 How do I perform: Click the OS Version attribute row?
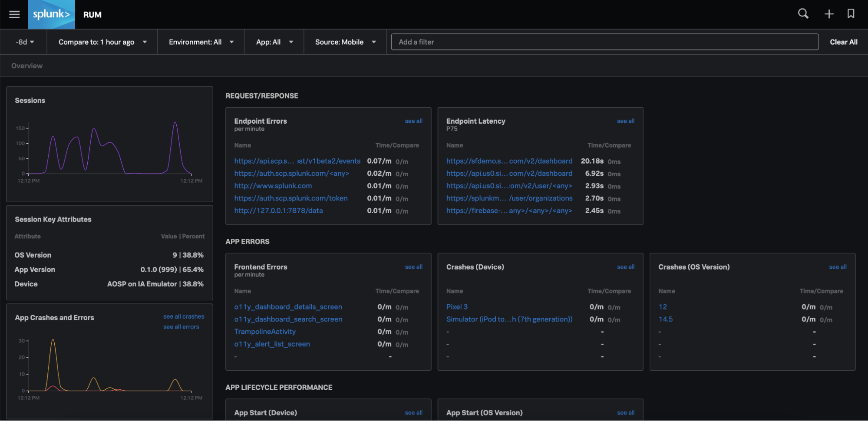point(109,255)
